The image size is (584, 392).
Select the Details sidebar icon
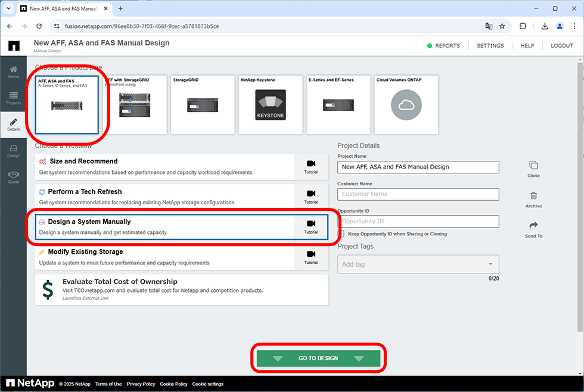[x=13, y=125]
